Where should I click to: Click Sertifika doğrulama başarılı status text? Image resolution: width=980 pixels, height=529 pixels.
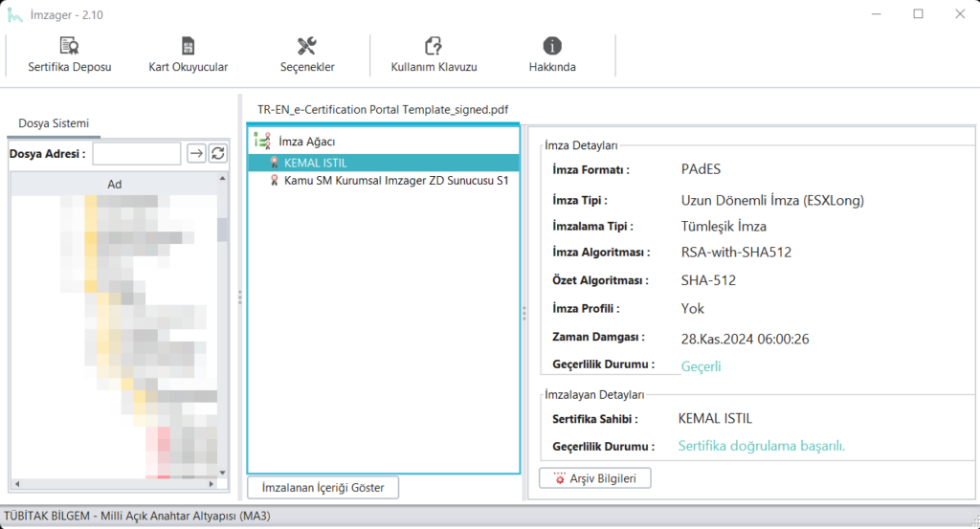coord(761,446)
